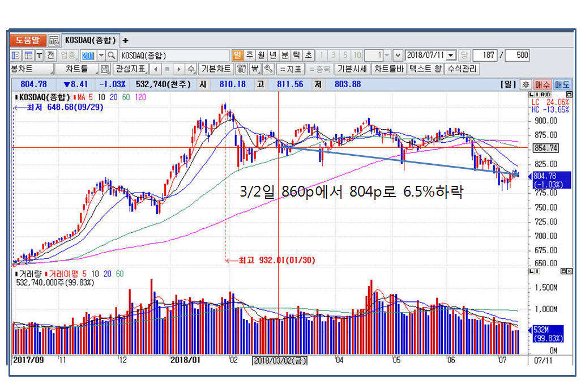
Task: Click the next arrow beside 관심지표
Action: (178, 69)
